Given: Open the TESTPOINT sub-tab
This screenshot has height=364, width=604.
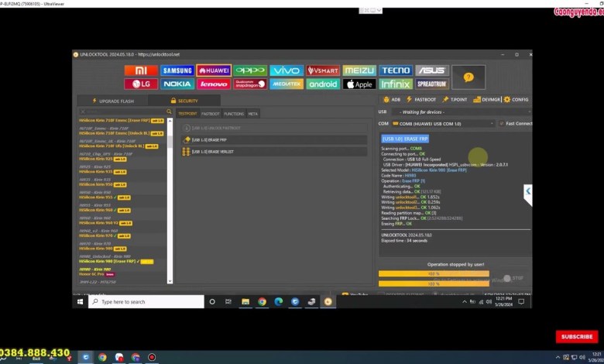Looking at the screenshot, I should (x=187, y=114).
